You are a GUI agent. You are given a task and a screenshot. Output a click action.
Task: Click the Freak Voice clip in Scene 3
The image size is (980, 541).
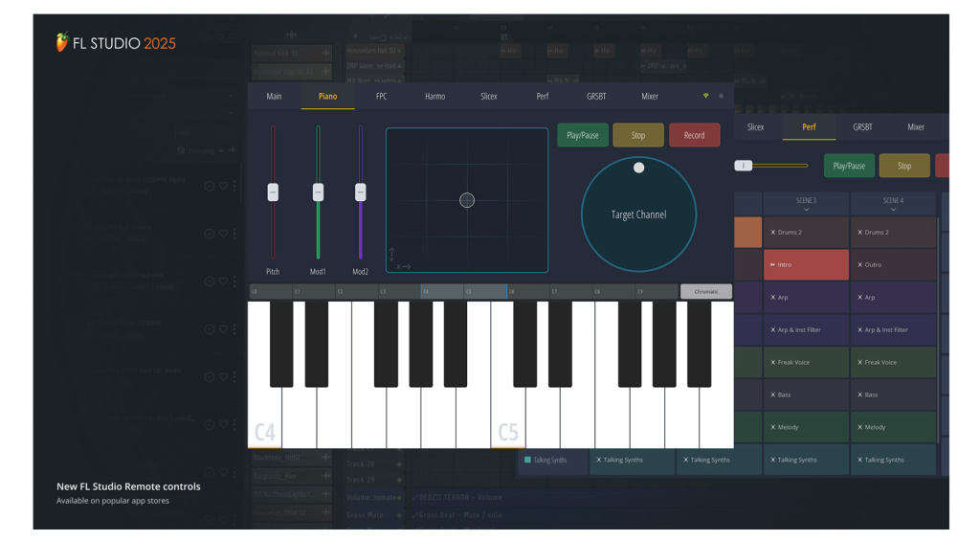[806, 363]
